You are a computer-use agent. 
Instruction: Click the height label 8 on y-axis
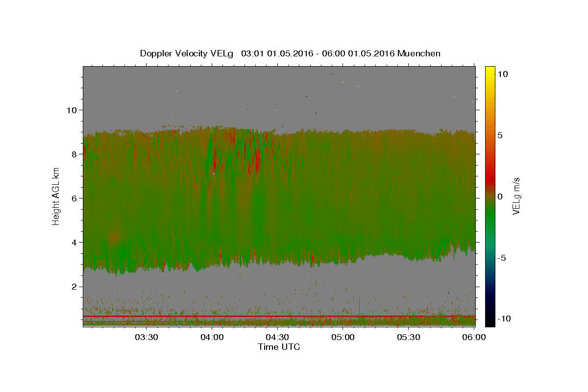click(x=74, y=154)
